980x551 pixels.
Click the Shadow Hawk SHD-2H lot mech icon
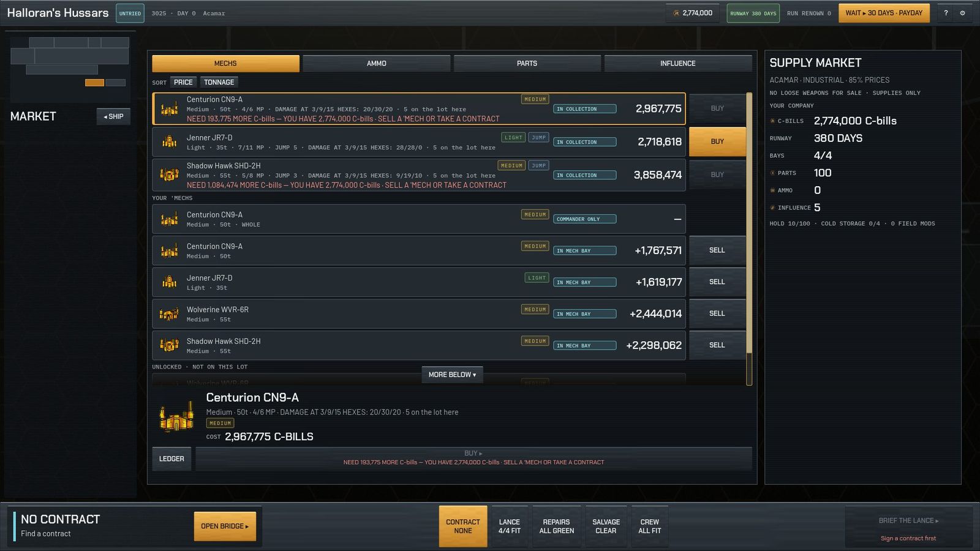click(169, 175)
